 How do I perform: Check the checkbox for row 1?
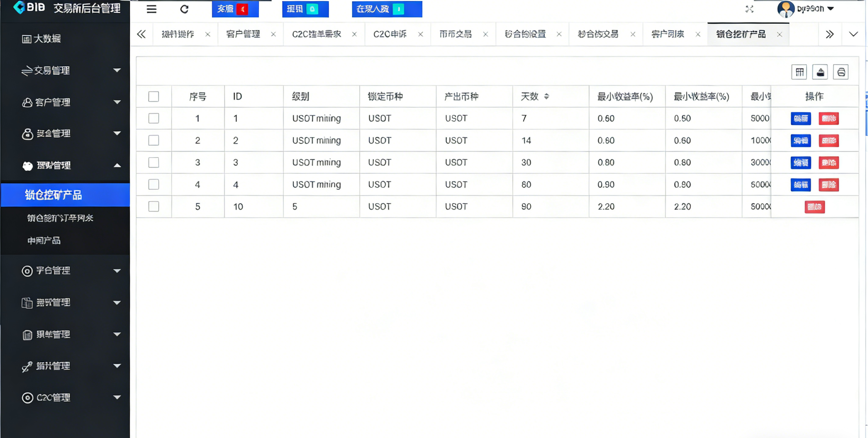click(154, 118)
